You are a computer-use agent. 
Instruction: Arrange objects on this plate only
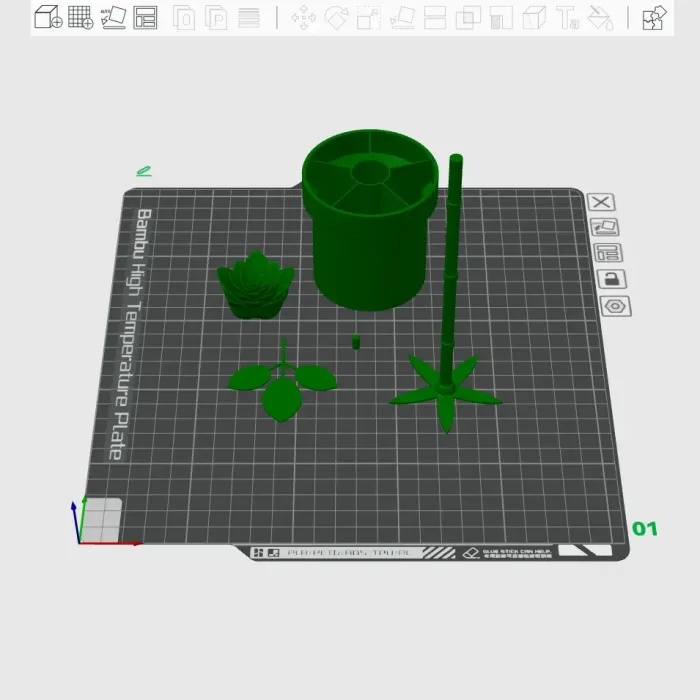[x=608, y=253]
